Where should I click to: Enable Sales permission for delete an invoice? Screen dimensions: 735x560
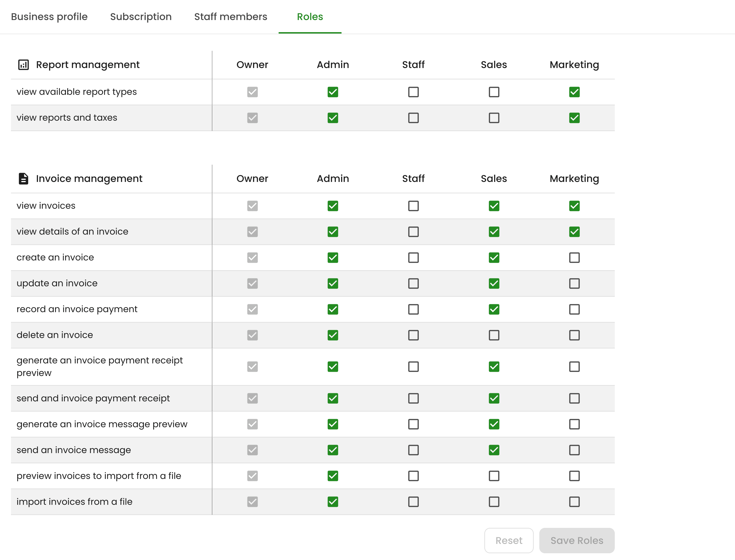click(494, 335)
